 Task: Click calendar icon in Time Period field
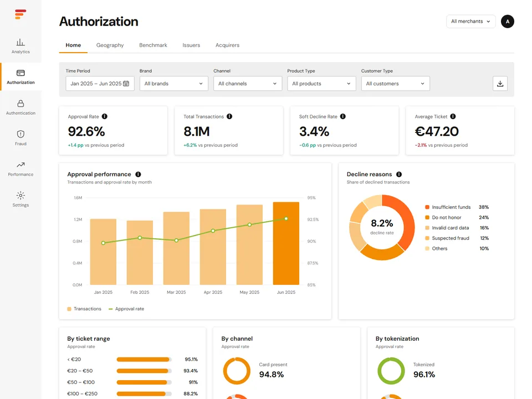pyautogui.click(x=126, y=84)
